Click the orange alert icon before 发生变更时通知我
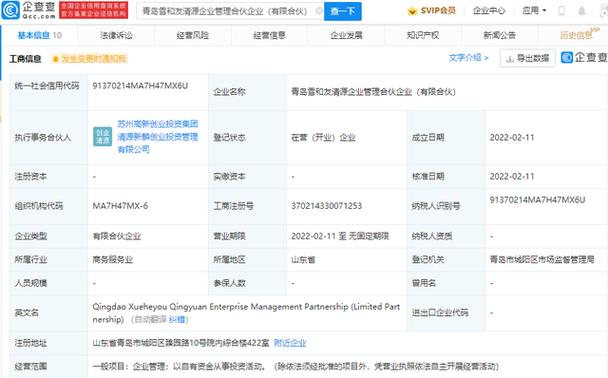The width and height of the screenshot is (608, 378). 55,59
